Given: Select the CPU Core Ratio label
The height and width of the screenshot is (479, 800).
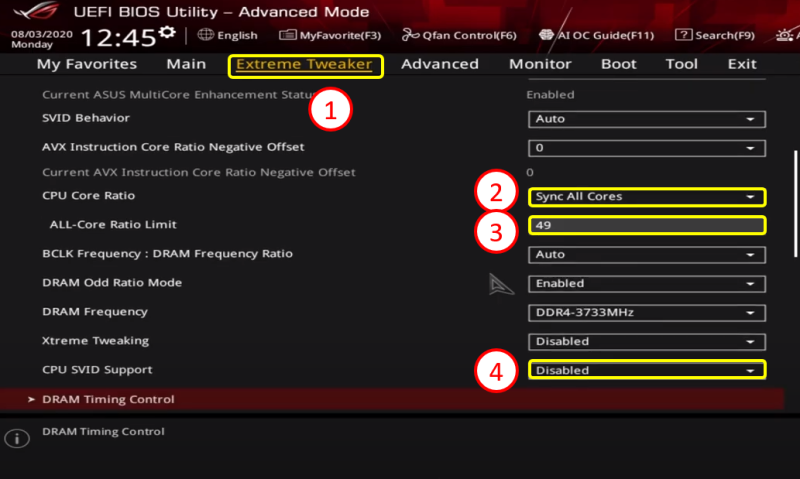Looking at the screenshot, I should click(88, 195).
